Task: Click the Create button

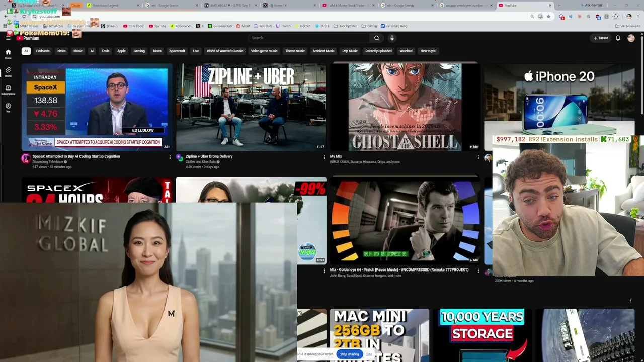Action: (601, 38)
